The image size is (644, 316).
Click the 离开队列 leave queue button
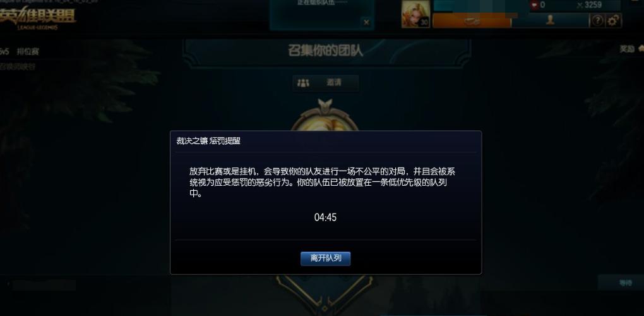(325, 258)
